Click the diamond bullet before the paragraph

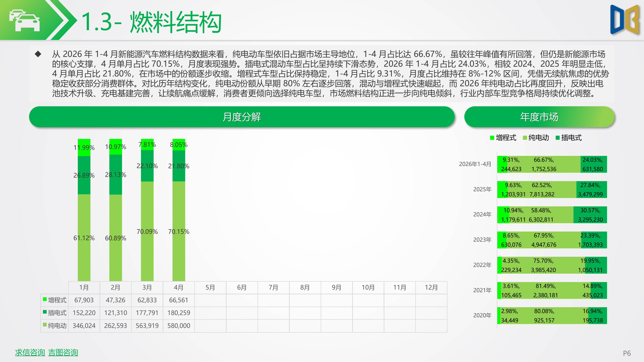38,54
